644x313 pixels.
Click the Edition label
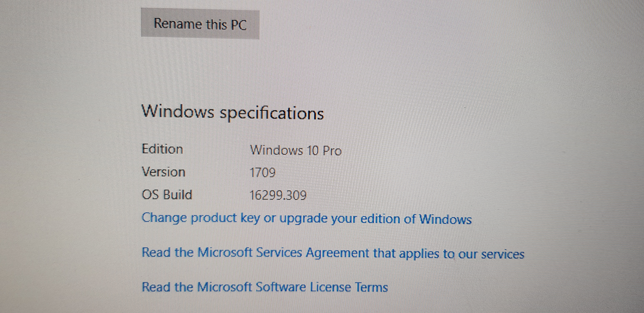click(162, 149)
